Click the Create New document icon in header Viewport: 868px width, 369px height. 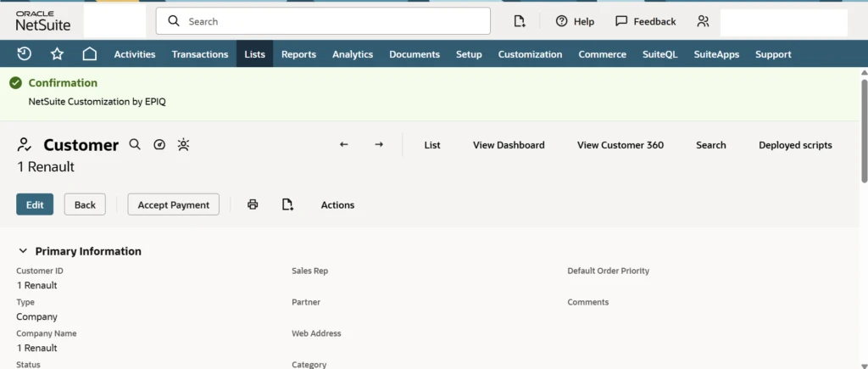tap(520, 21)
